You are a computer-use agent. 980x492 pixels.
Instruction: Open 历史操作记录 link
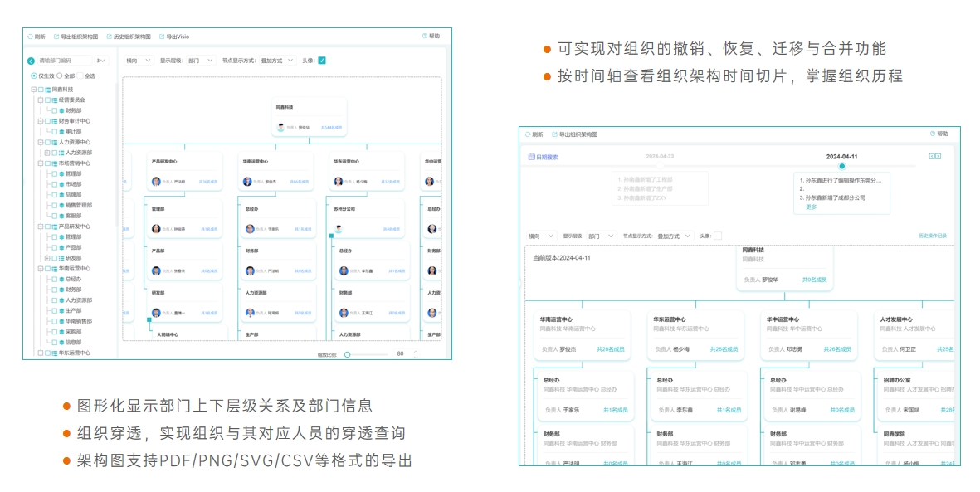[933, 236]
